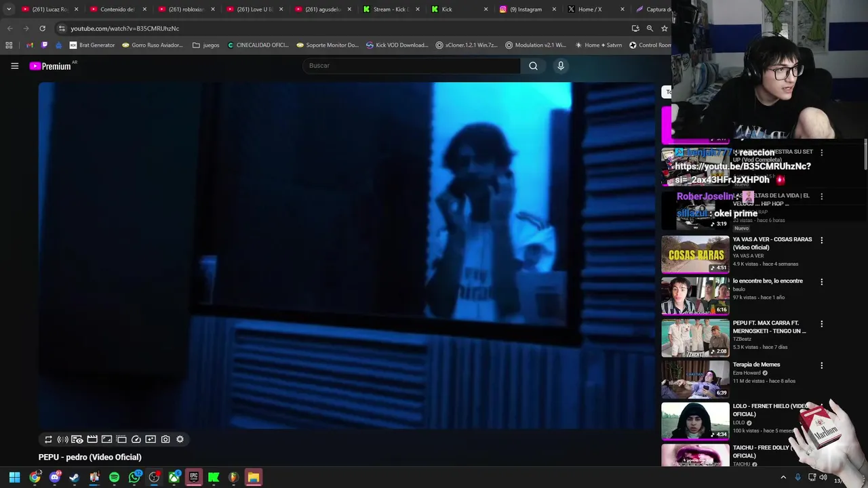868x488 pixels.
Task: Show hidden system tray icons chevron
Action: (783, 477)
